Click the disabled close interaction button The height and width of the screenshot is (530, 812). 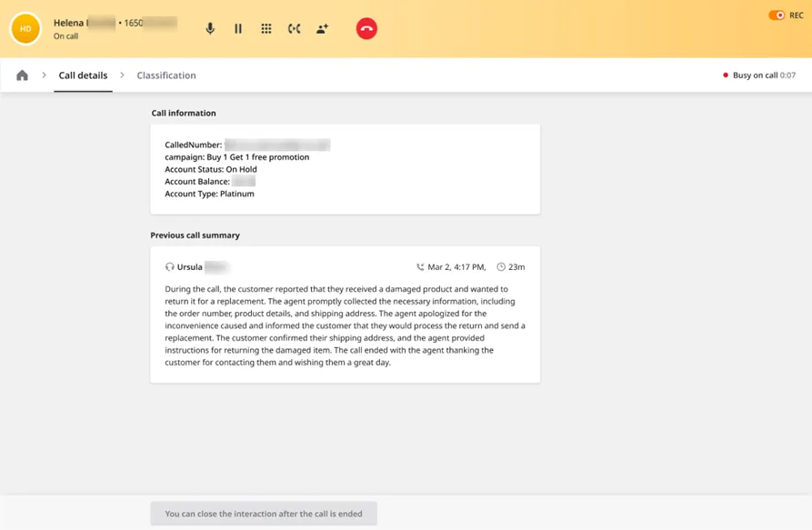(264, 514)
